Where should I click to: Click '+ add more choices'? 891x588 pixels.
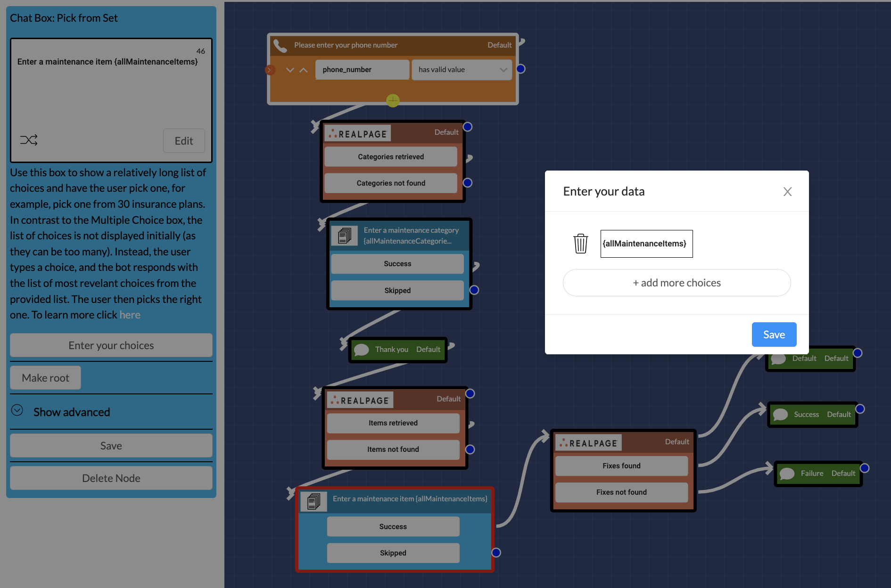[x=676, y=283]
